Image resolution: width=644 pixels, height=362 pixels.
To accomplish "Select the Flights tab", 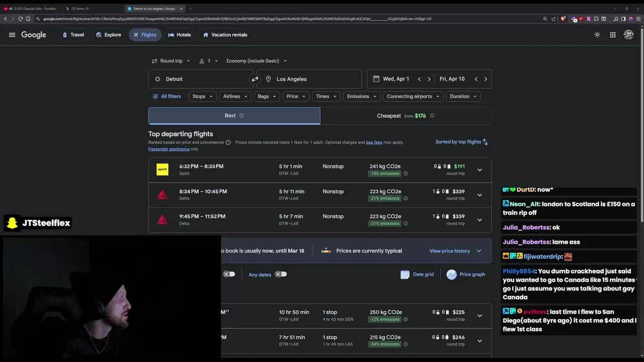I will pyautogui.click(x=144, y=35).
